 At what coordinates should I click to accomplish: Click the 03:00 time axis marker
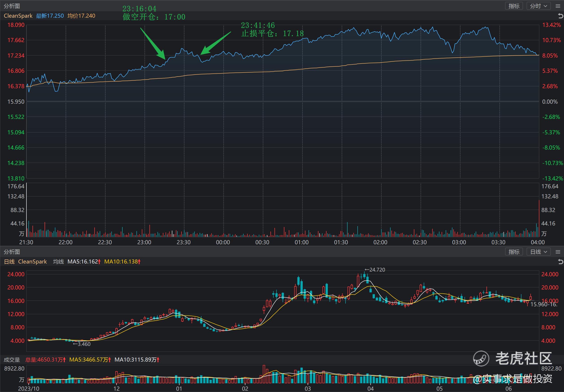pyautogui.click(x=459, y=242)
